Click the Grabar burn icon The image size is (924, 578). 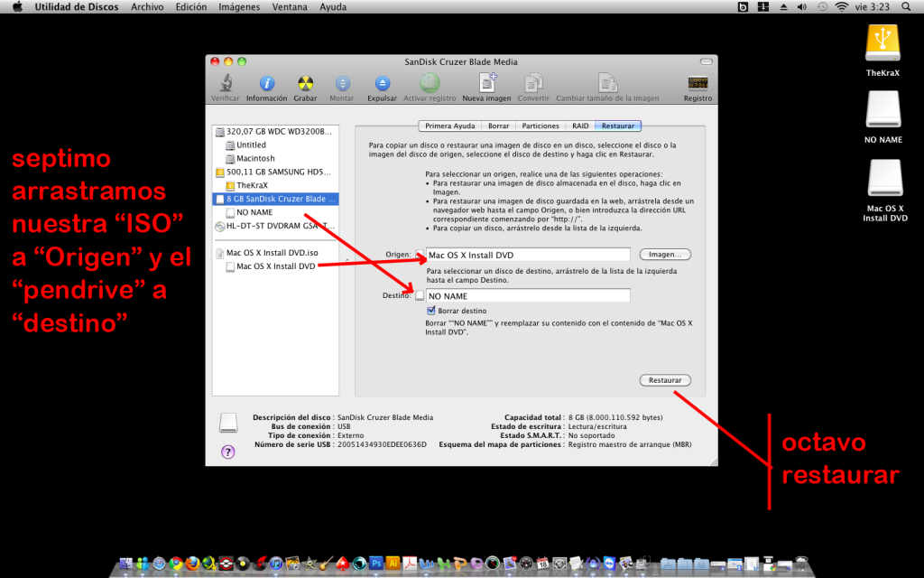coord(305,83)
